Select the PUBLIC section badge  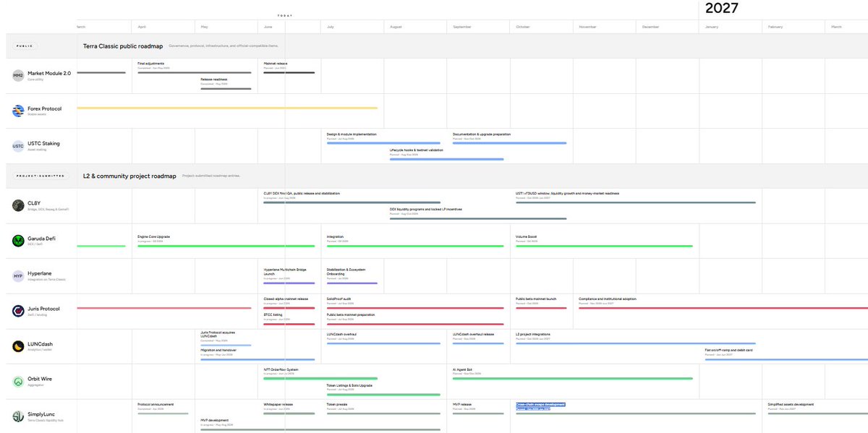click(25, 46)
